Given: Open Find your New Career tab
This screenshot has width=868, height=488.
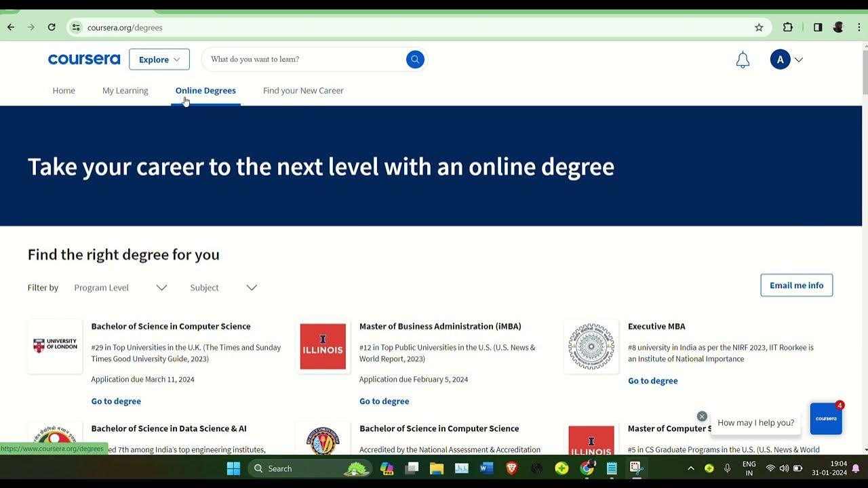Looking at the screenshot, I should [303, 90].
